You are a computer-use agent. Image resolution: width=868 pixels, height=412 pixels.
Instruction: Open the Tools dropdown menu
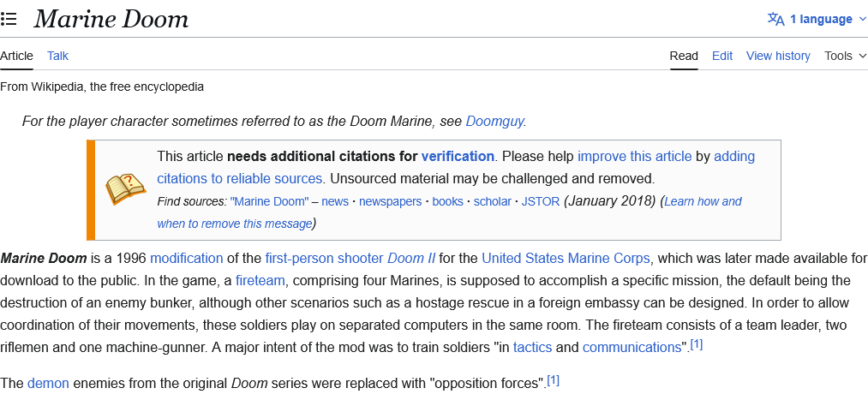846,56
